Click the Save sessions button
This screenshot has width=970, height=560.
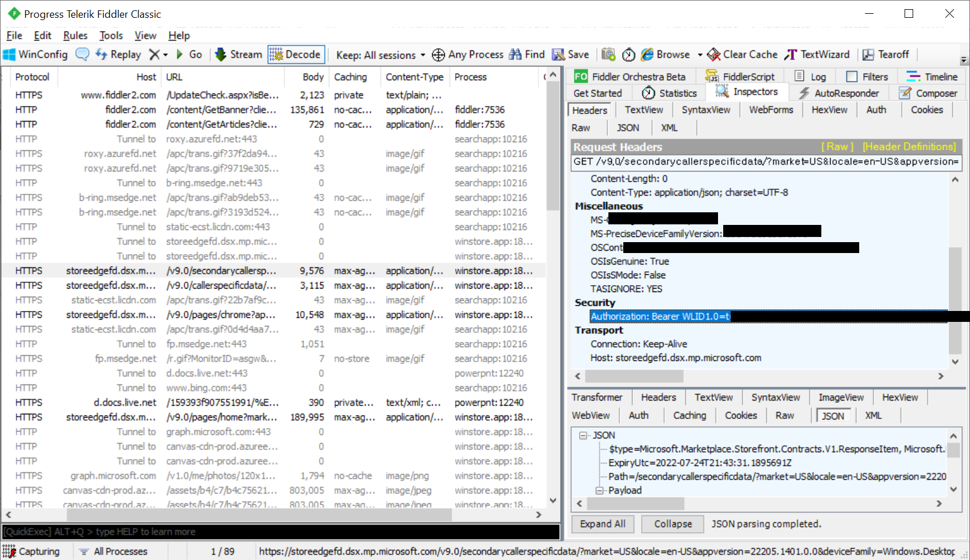pos(571,55)
